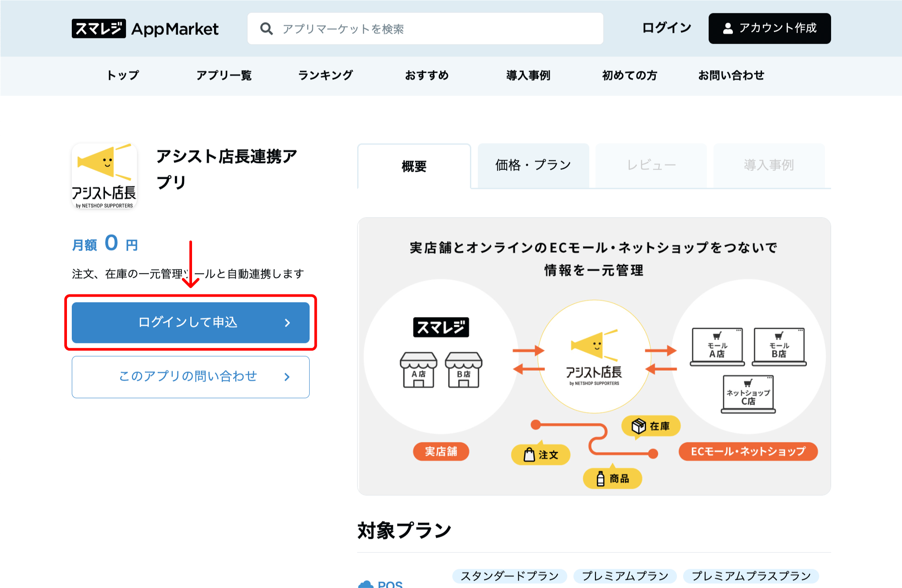Click the スマレジ logo in diagram

click(x=441, y=327)
